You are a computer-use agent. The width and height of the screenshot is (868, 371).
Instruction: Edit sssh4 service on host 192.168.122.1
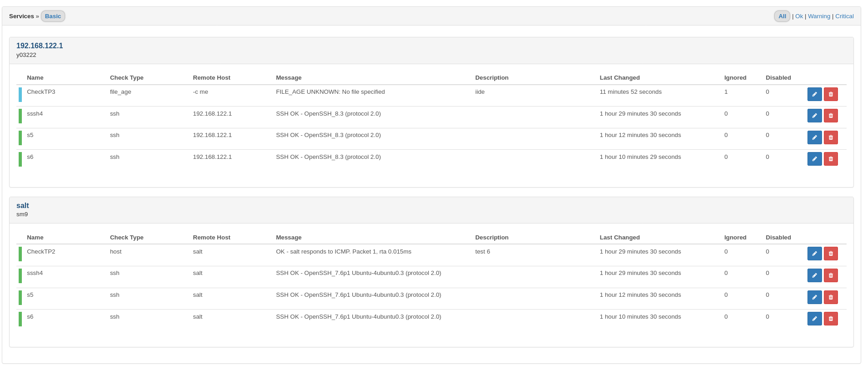[814, 116]
